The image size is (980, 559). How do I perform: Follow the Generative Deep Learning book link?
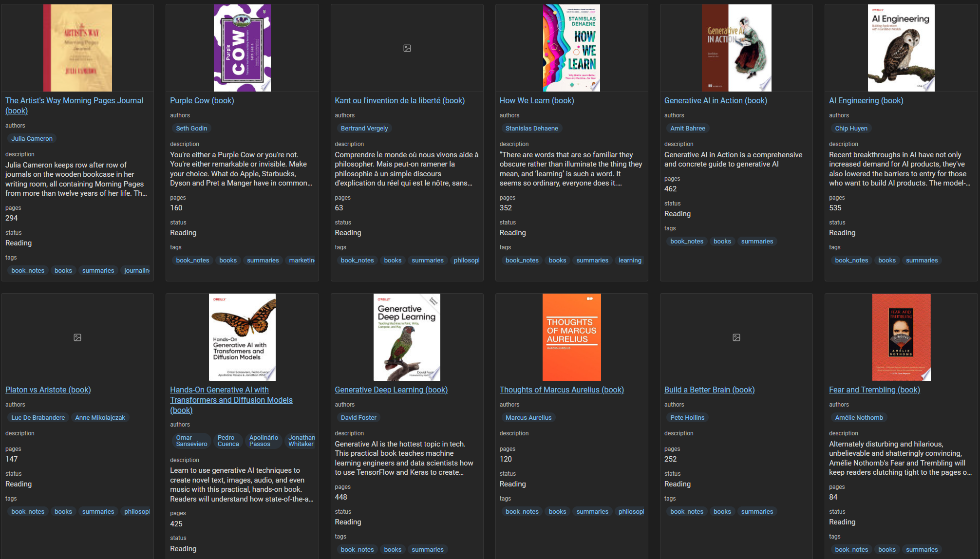pyautogui.click(x=391, y=390)
